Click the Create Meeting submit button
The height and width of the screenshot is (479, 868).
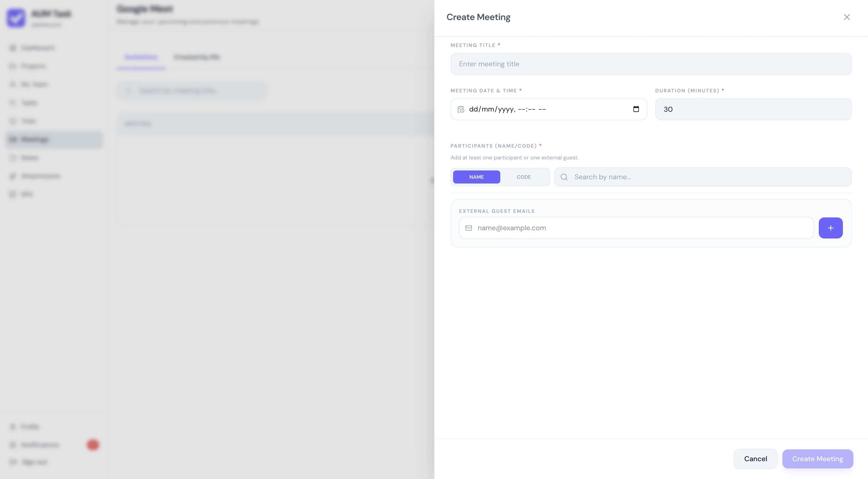coord(818,459)
